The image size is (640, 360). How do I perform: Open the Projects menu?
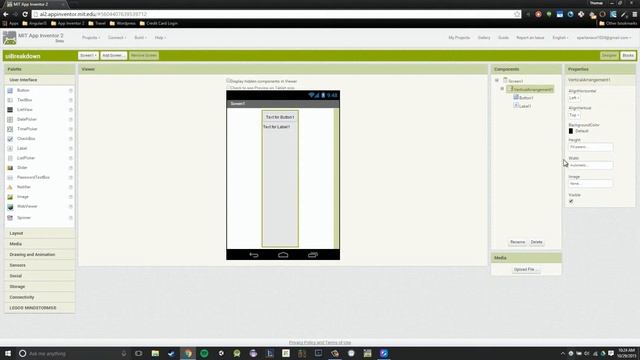click(91, 38)
